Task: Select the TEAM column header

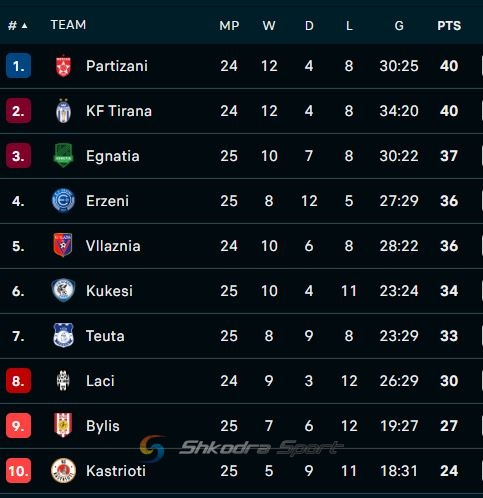Action: pos(68,25)
